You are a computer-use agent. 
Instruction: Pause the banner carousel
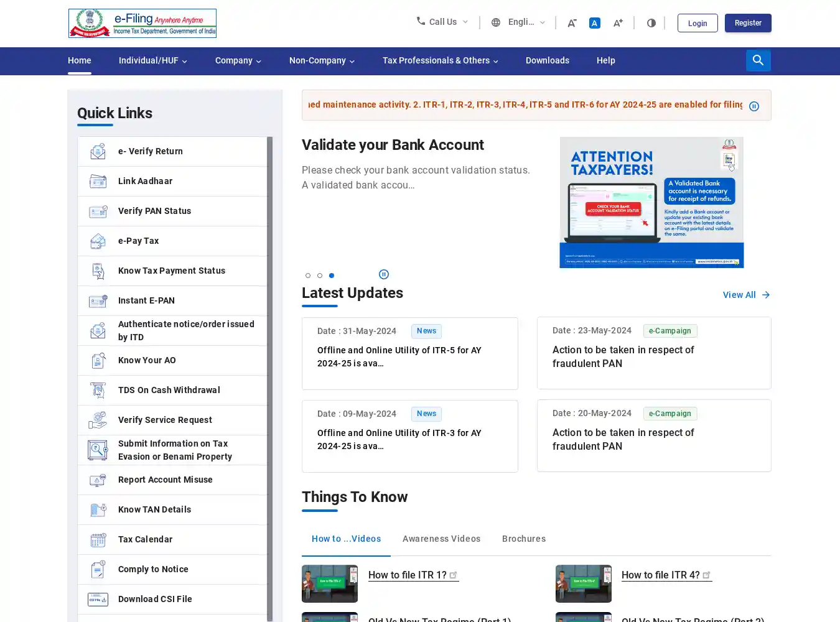(x=384, y=274)
